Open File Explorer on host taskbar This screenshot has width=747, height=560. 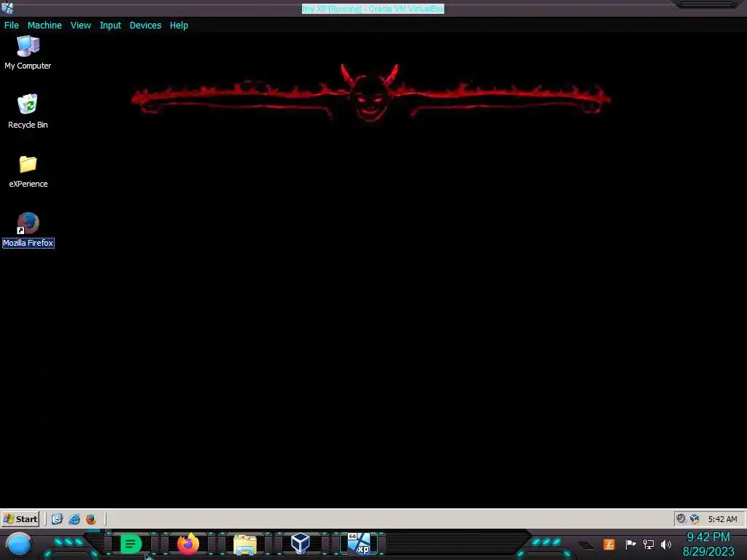click(x=245, y=544)
